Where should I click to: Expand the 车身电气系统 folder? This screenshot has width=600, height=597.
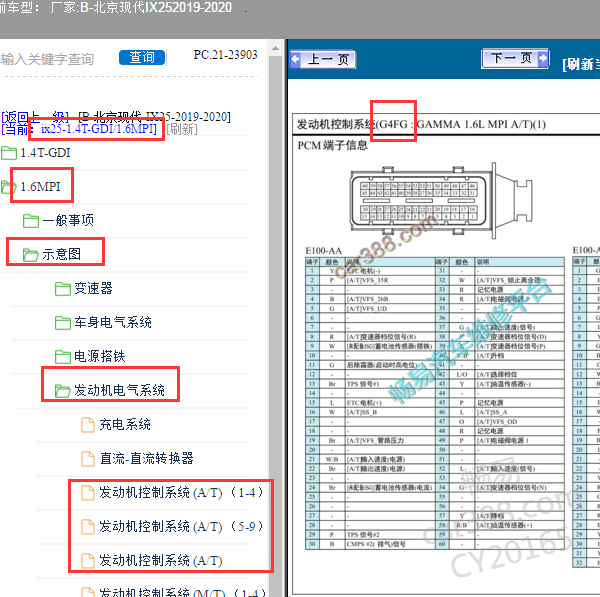click(113, 322)
